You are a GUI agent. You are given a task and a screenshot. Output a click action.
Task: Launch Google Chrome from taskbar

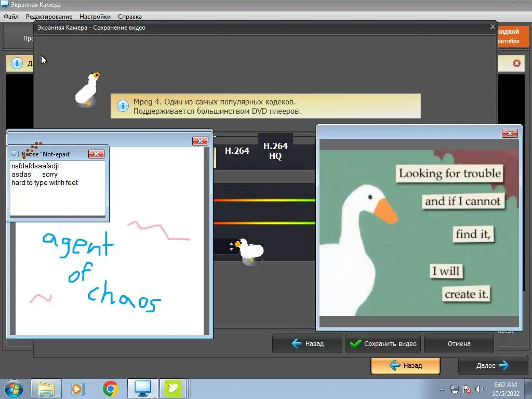coord(110,389)
